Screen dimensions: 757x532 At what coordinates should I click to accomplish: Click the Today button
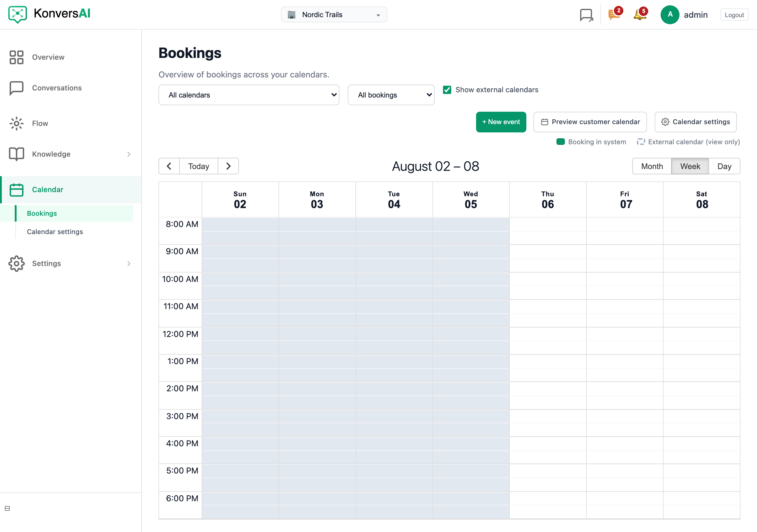198,166
